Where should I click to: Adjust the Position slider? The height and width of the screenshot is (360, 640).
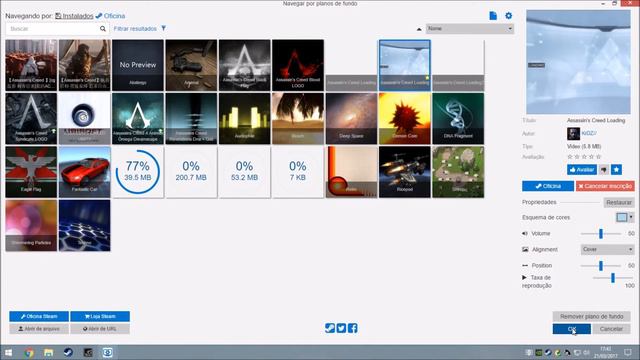pos(601,266)
